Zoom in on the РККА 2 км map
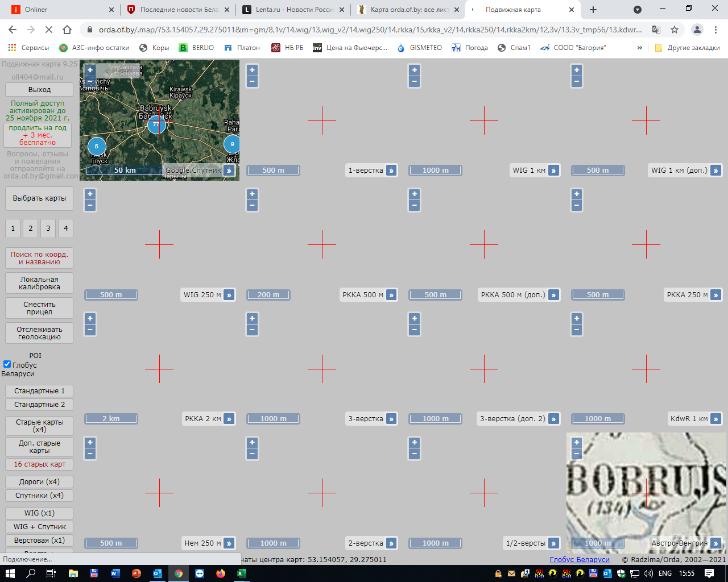728x582 pixels. point(90,318)
